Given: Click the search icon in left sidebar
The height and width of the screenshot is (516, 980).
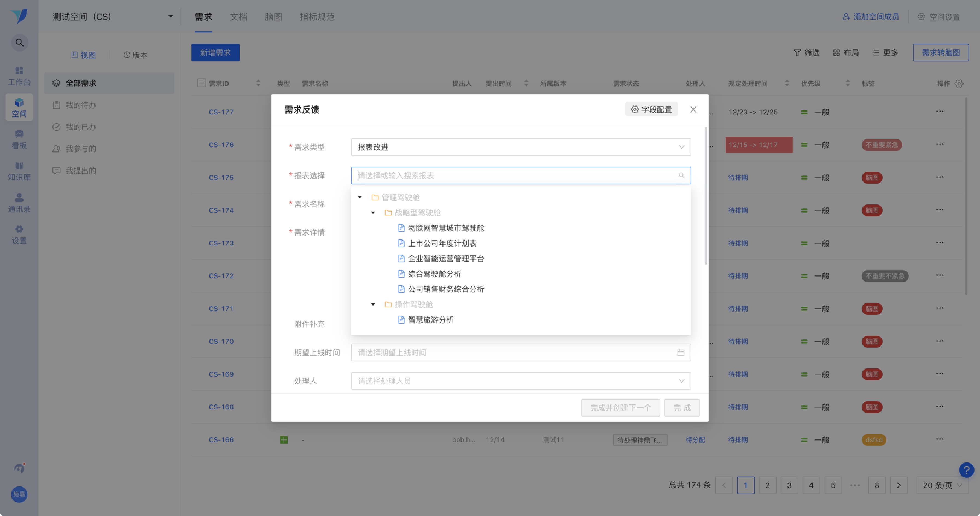Looking at the screenshot, I should pos(19,43).
